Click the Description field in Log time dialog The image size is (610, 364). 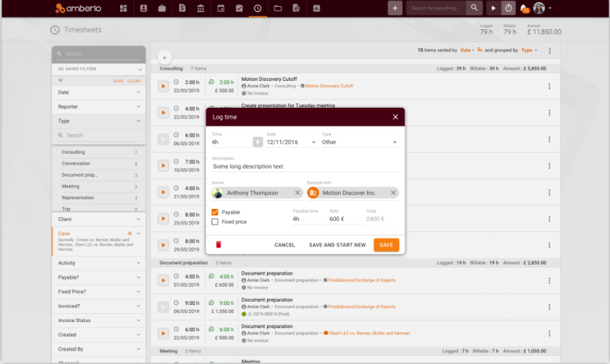coord(306,166)
